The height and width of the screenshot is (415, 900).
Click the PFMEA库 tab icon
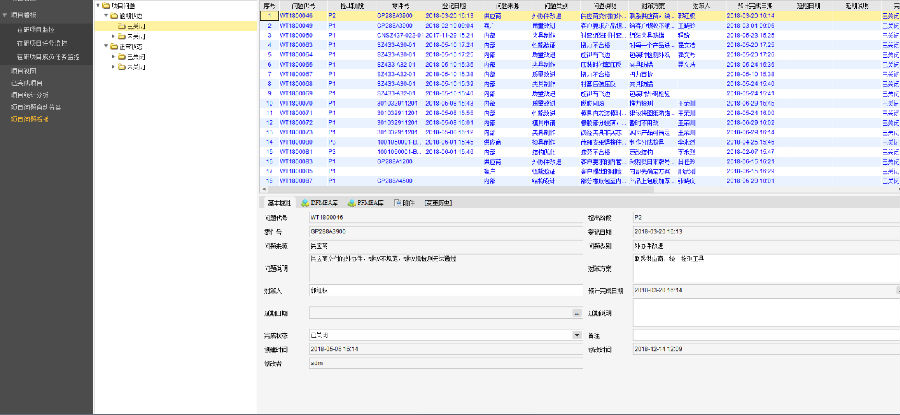coord(351,203)
